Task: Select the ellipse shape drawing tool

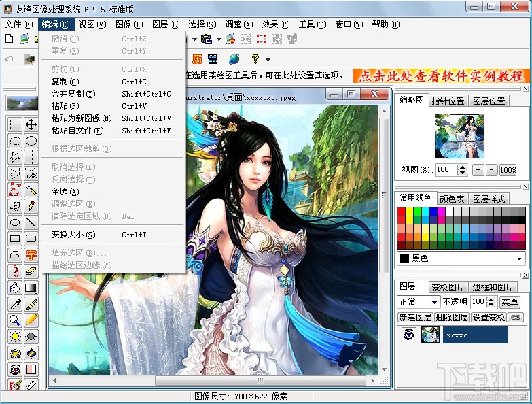Action: [x=15, y=222]
